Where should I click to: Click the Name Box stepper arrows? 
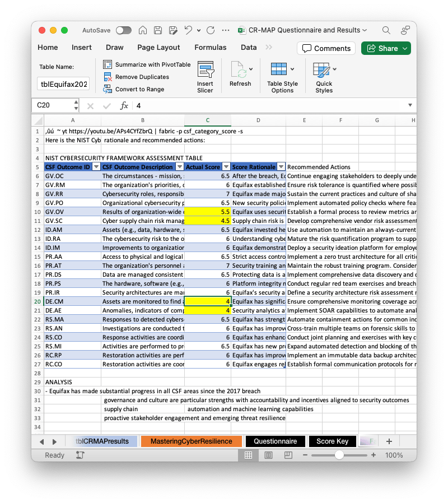[x=76, y=105]
